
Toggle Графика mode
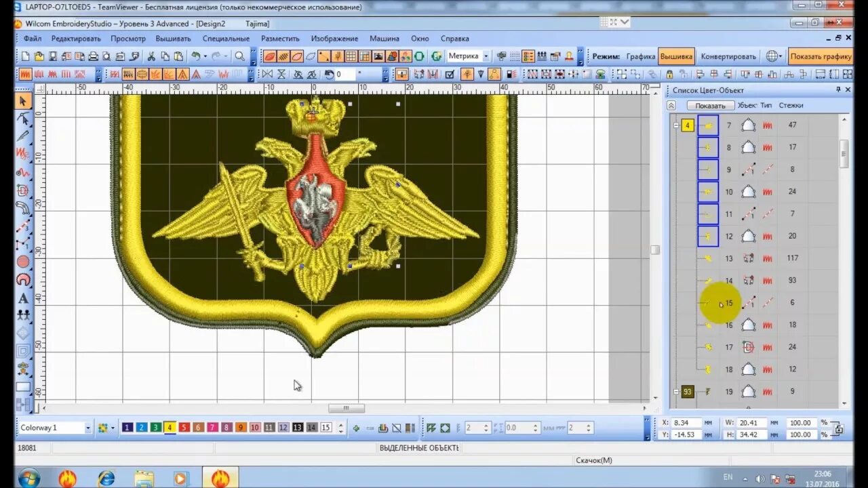coord(642,57)
